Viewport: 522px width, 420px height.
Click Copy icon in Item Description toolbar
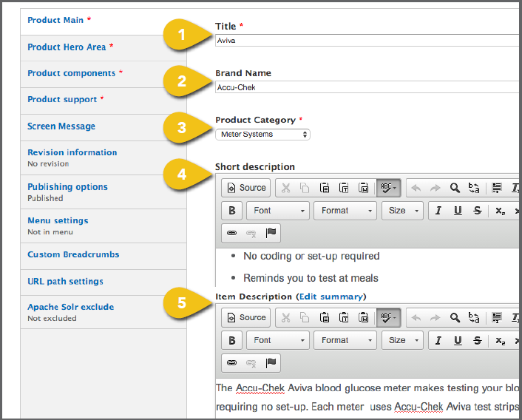point(305,318)
